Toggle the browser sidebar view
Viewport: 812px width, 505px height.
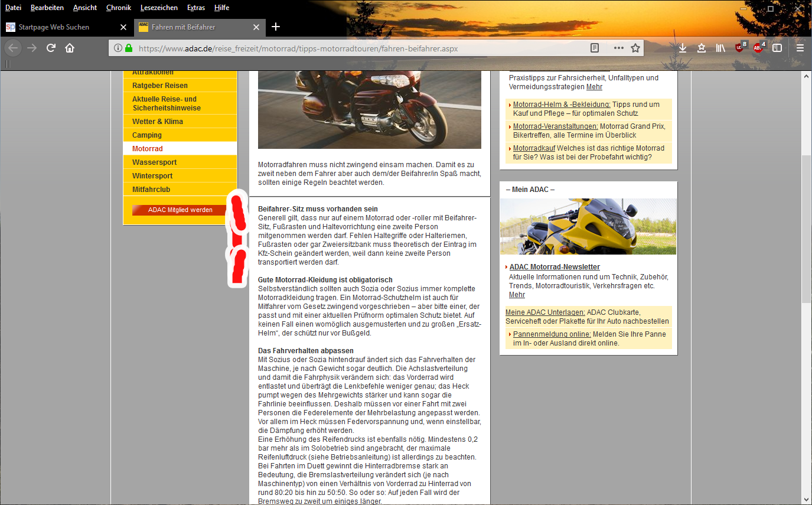pyautogui.click(x=777, y=48)
